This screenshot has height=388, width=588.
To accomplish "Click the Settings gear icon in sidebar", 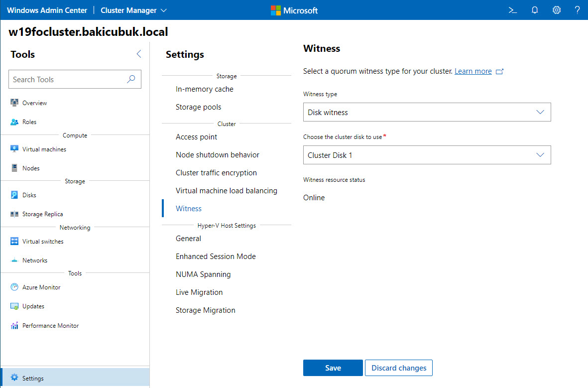I will point(14,378).
